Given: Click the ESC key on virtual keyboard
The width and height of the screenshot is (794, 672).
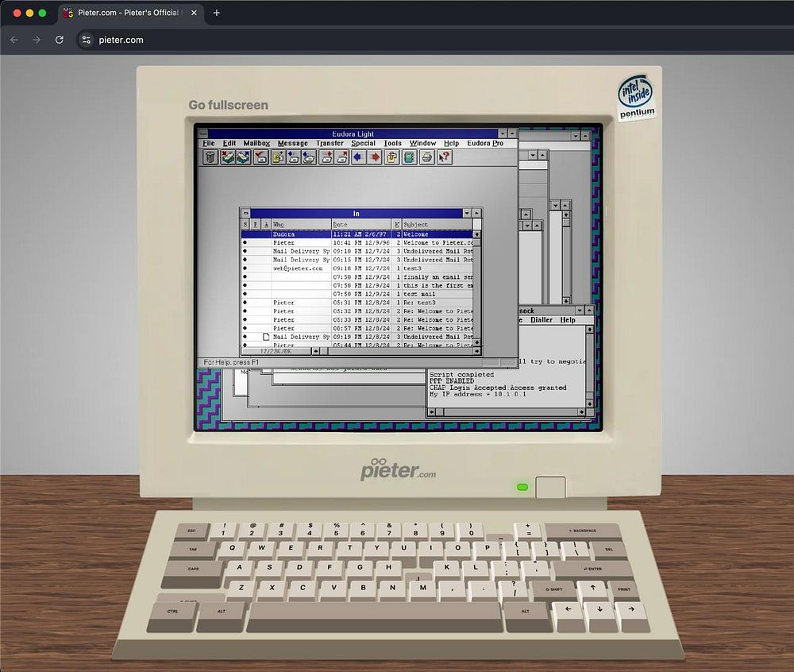Looking at the screenshot, I should [192, 531].
